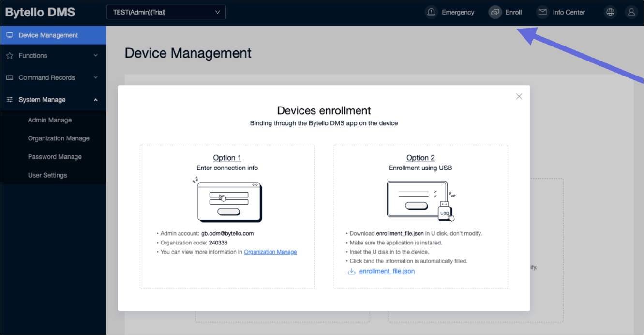Collapse the System Manage section
Image resolution: width=644 pixels, height=335 pixels.
96,100
